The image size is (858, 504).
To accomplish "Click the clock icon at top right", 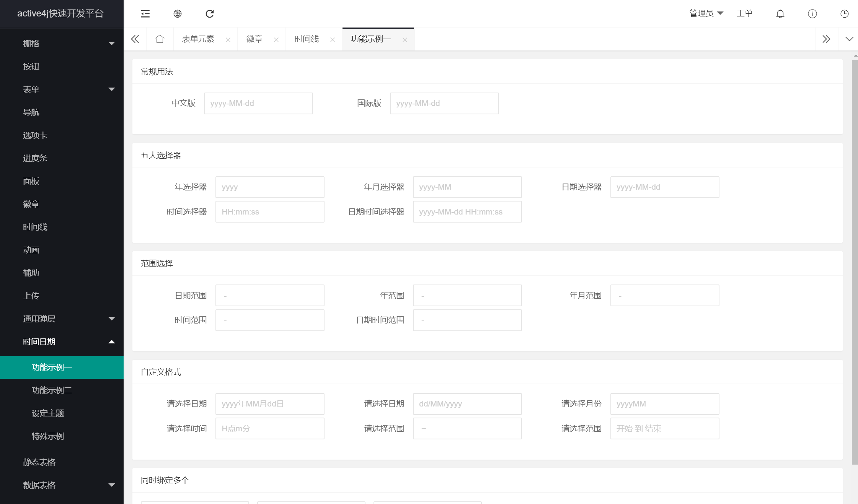I will pyautogui.click(x=844, y=14).
